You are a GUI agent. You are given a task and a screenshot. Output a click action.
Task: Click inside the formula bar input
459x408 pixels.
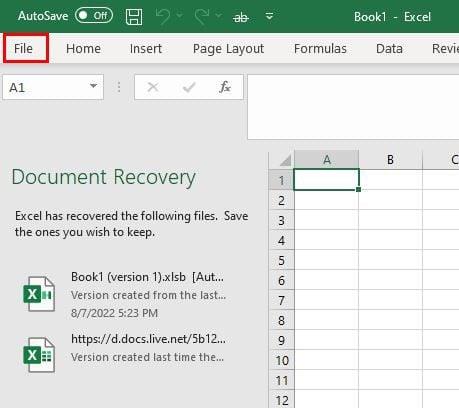353,107
